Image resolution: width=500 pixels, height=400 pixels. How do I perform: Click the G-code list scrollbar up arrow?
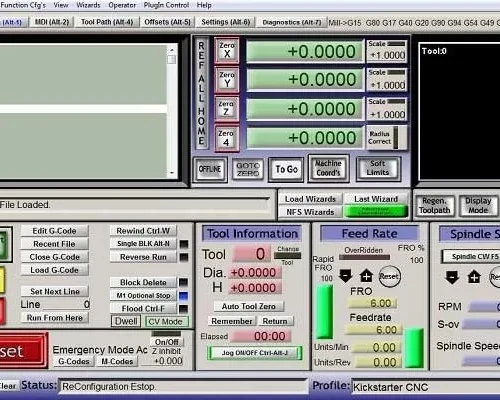[172, 50]
